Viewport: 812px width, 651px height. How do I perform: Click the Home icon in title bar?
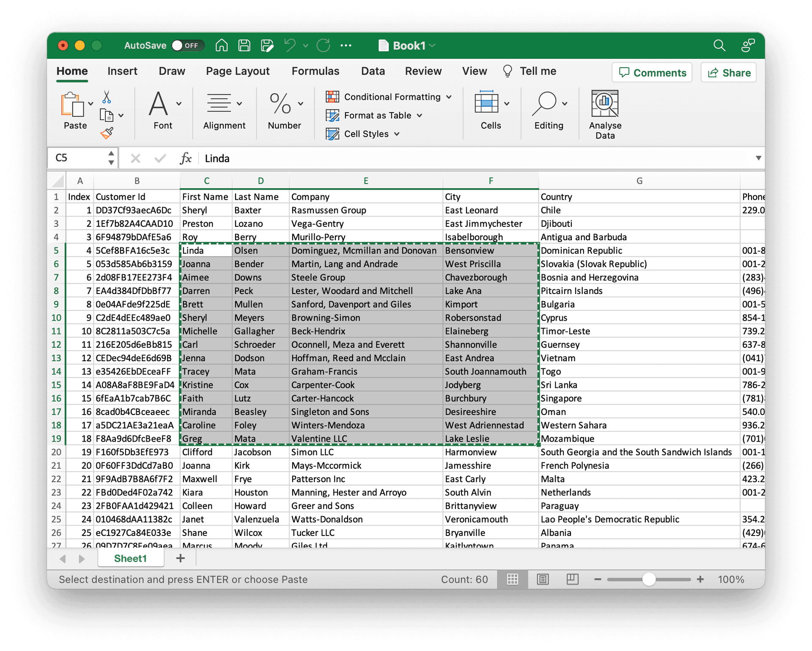[x=222, y=45]
